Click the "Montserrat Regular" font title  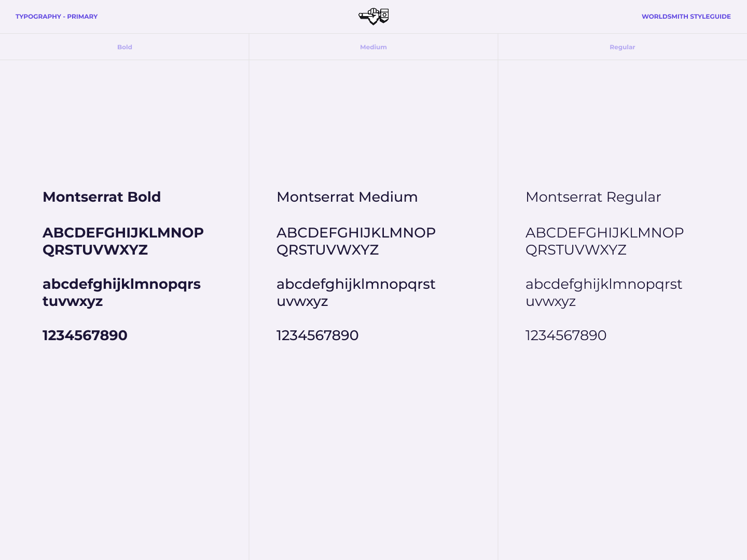click(593, 197)
